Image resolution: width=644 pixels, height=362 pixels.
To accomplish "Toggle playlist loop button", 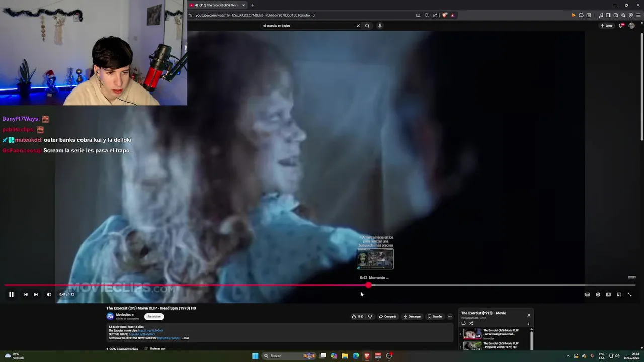I will (x=463, y=323).
